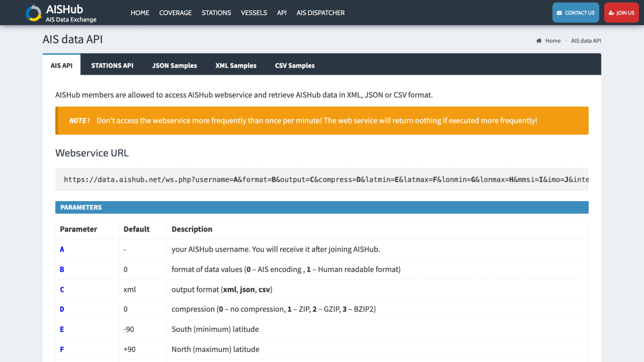644x362 pixels.
Task: Click parameter E in the table
Action: (62, 329)
